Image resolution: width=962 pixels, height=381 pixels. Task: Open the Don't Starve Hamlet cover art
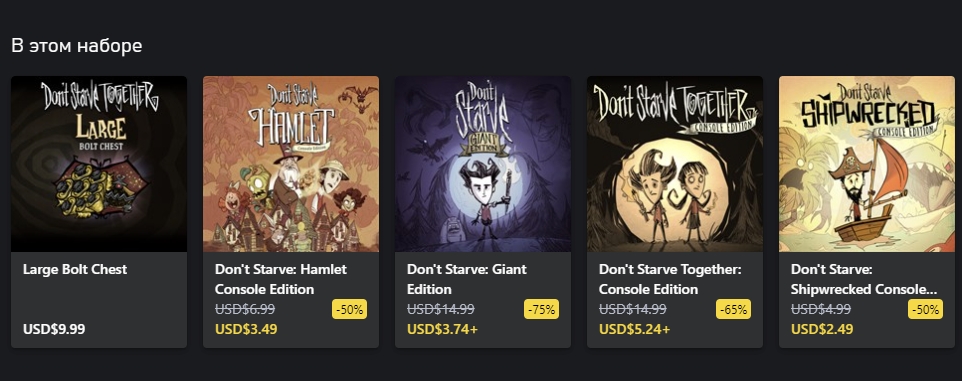291,164
